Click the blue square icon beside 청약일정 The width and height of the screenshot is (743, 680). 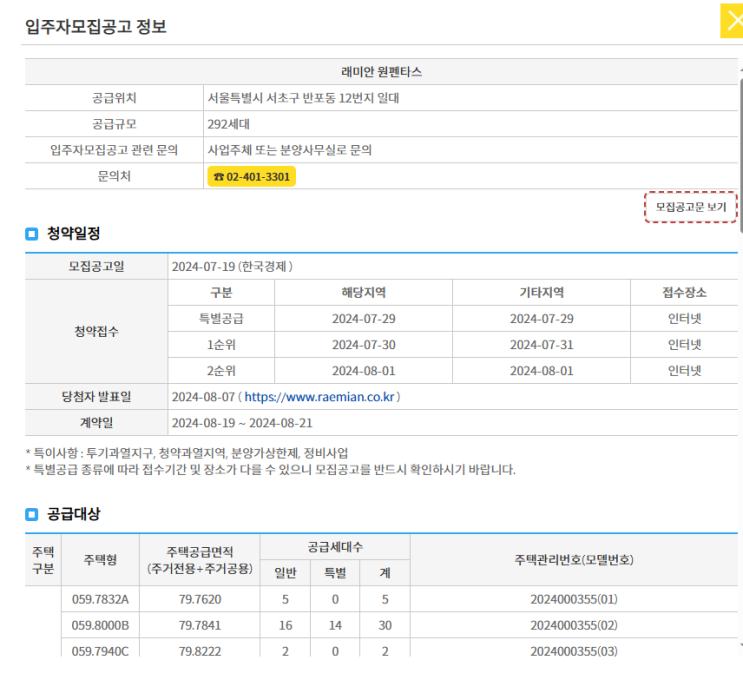31,234
